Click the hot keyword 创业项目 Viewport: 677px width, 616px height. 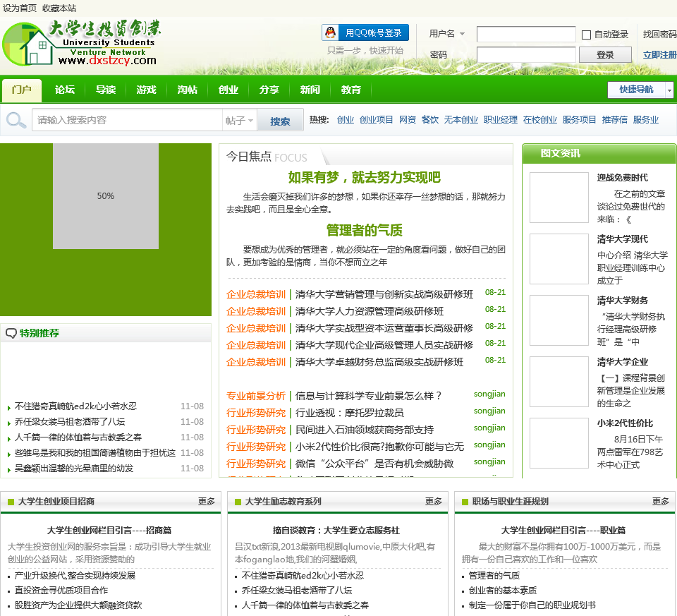(x=376, y=120)
